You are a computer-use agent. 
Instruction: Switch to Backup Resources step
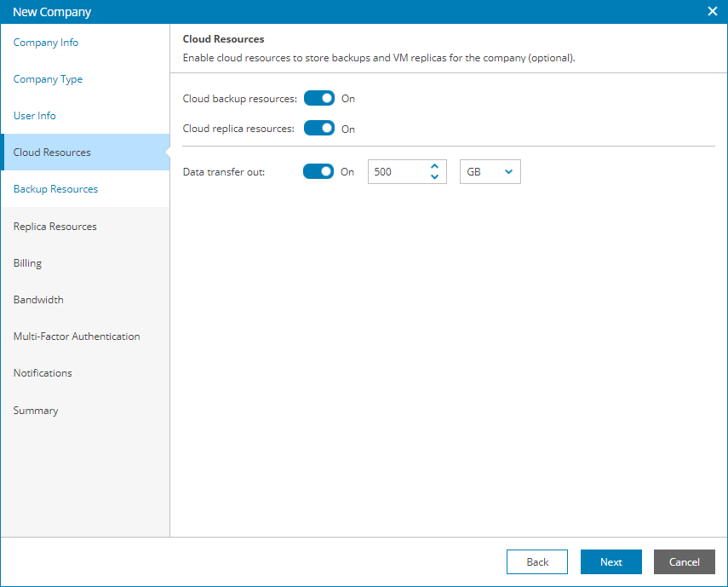pos(55,189)
